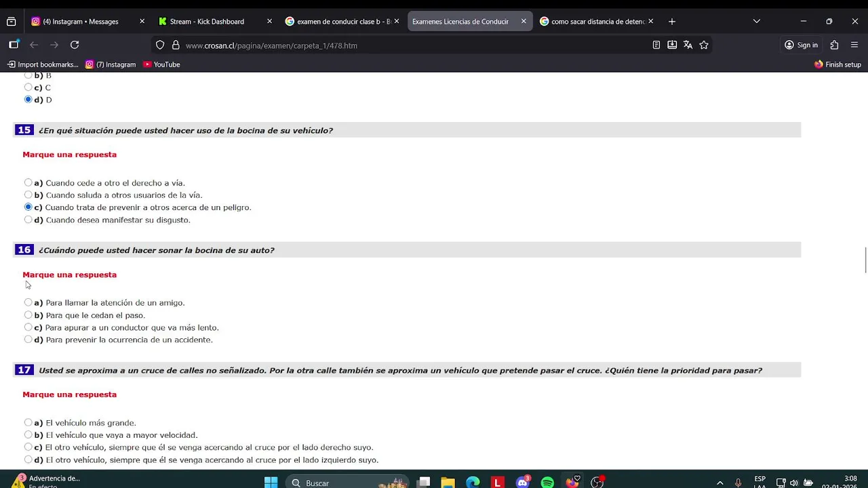Open Discord from the taskbar

(522, 483)
